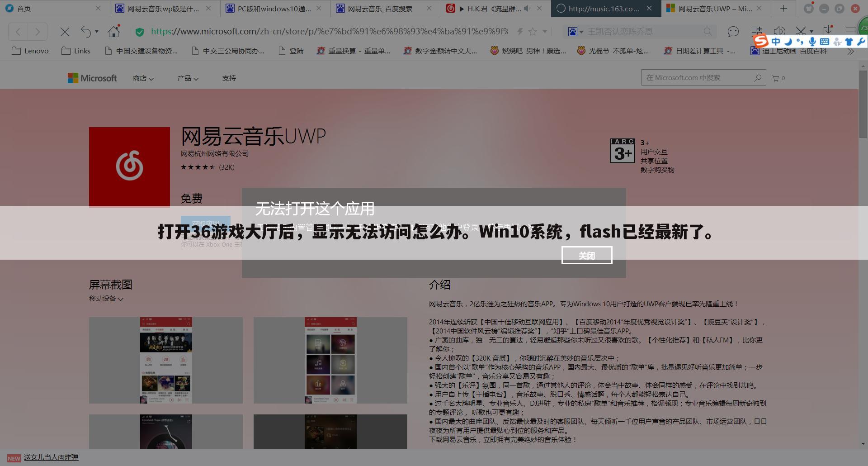This screenshot has height=466, width=868.
Task: Open the chat bubble icon in browser toolbar
Action: pyautogui.click(x=733, y=32)
